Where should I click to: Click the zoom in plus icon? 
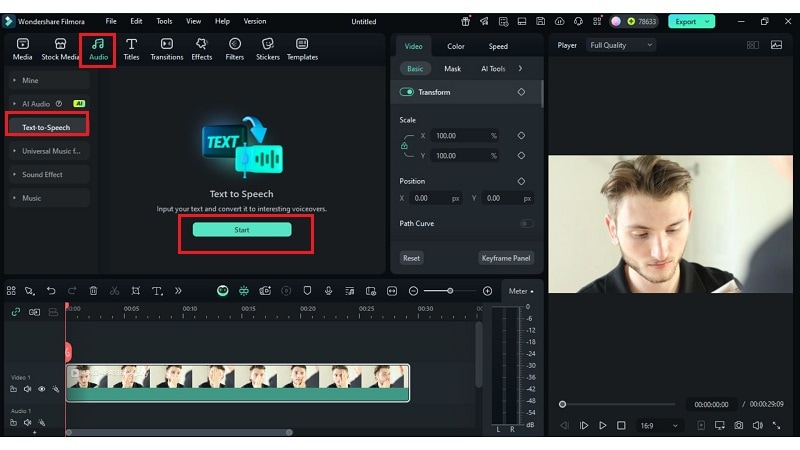[487, 291]
